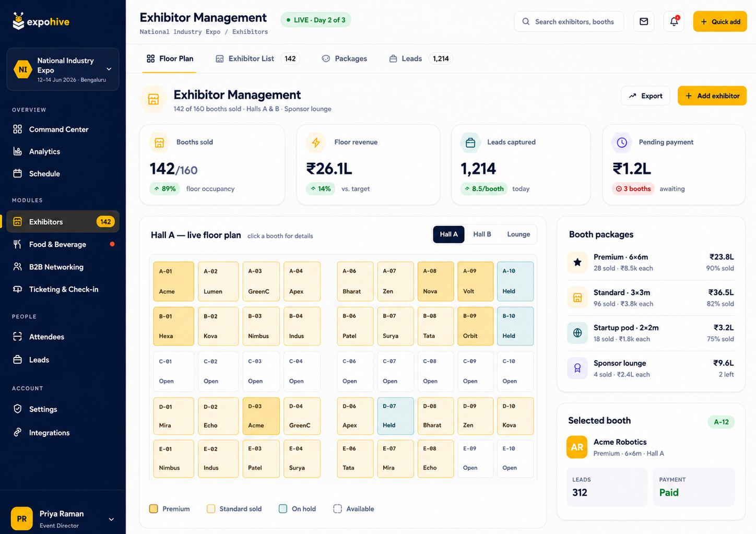Click the Standard package booth icon
756x534 pixels.
coord(577,298)
